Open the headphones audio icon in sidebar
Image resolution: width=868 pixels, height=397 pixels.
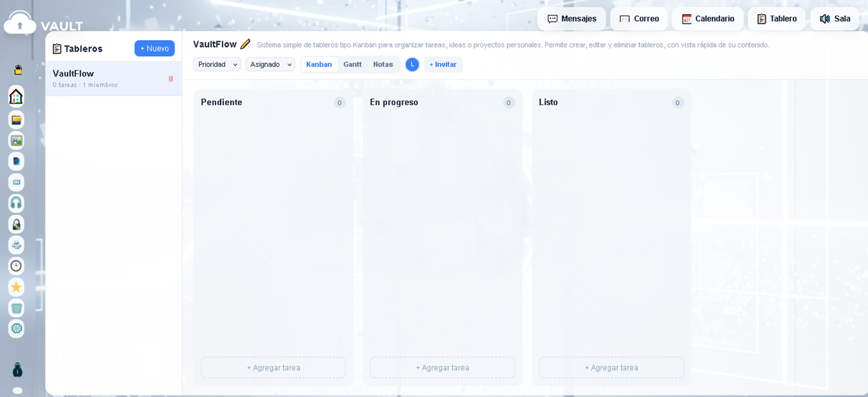tap(16, 203)
